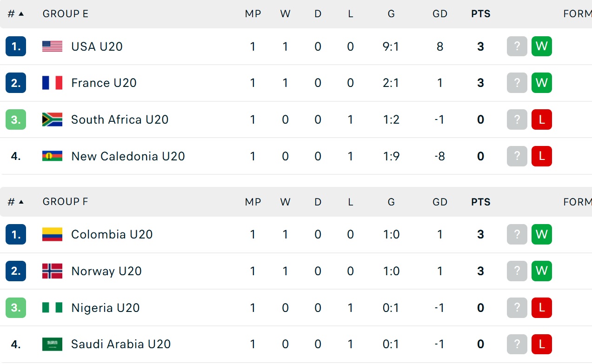Sort Group E by rank arrow
The height and width of the screenshot is (364, 592).
coord(20,14)
